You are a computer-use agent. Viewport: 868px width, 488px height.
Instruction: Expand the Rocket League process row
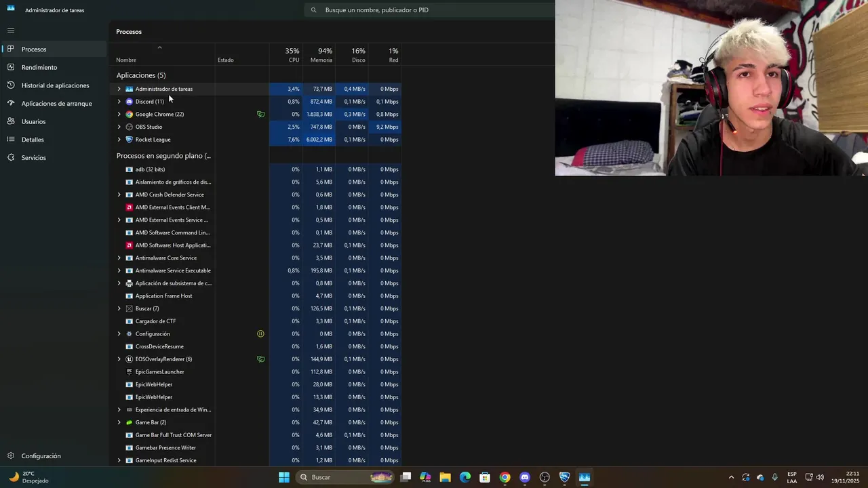119,140
